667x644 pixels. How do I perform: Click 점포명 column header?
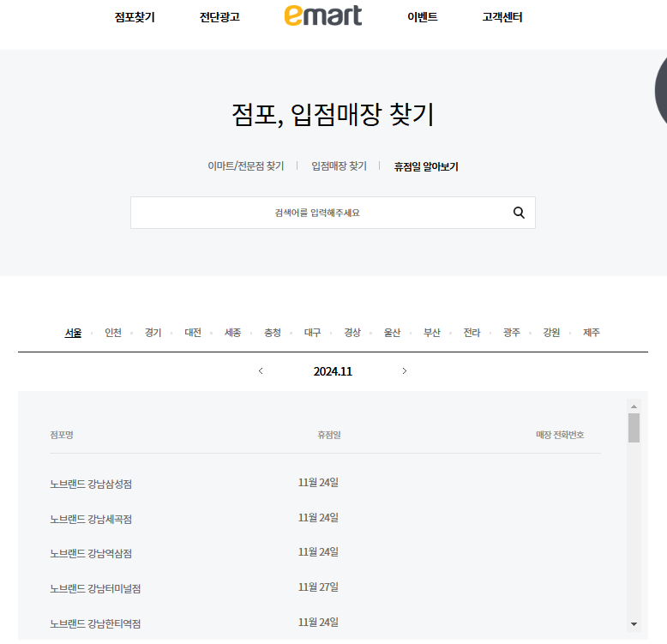pos(62,435)
